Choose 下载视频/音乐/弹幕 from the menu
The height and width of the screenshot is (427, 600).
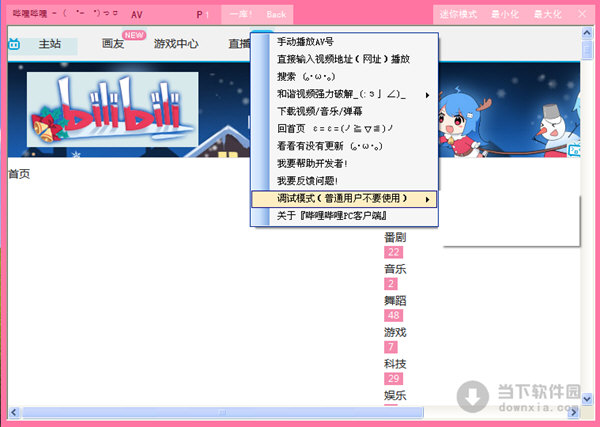pos(344,111)
